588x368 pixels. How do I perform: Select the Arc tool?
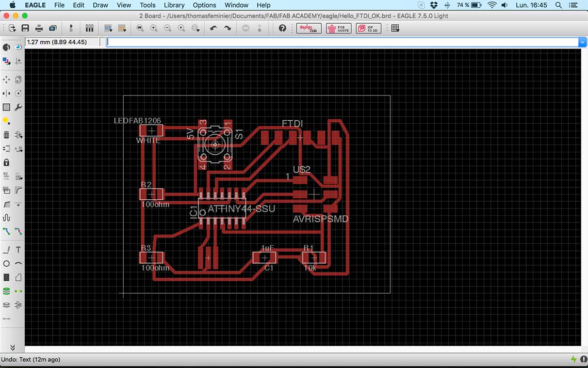coord(18,263)
